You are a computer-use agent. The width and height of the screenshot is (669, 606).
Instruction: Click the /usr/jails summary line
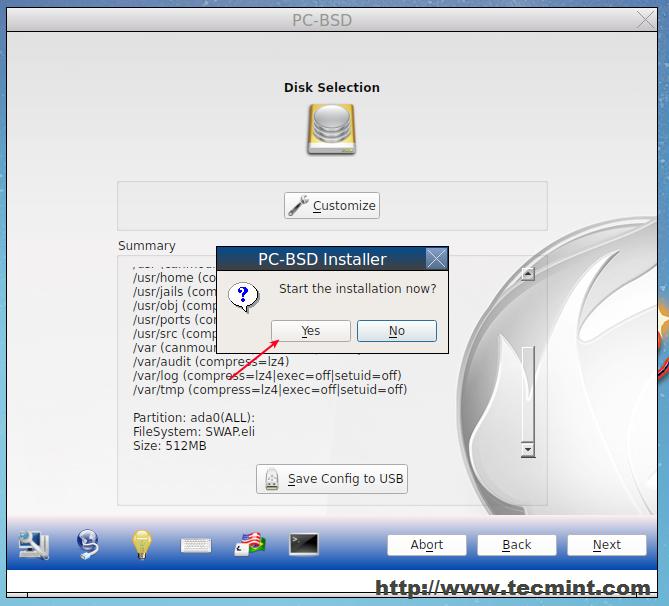click(175, 292)
